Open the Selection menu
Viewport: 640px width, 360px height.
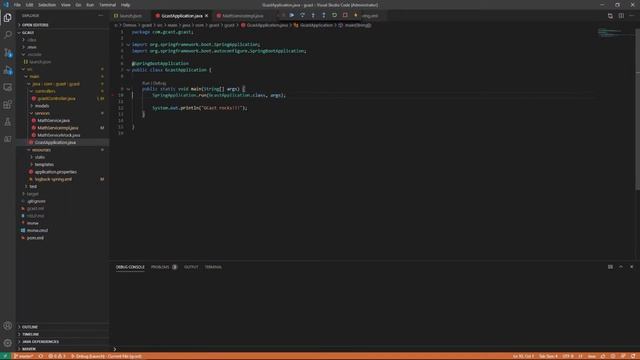click(47, 5)
